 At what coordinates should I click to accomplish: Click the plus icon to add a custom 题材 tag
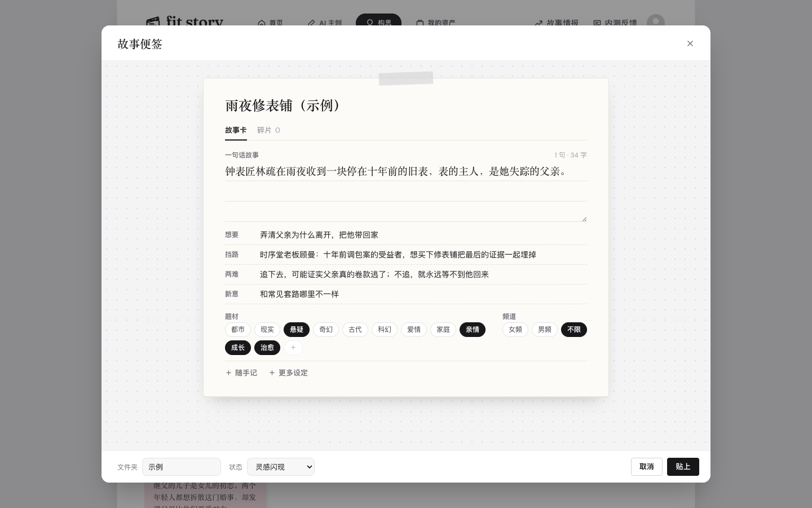(293, 348)
